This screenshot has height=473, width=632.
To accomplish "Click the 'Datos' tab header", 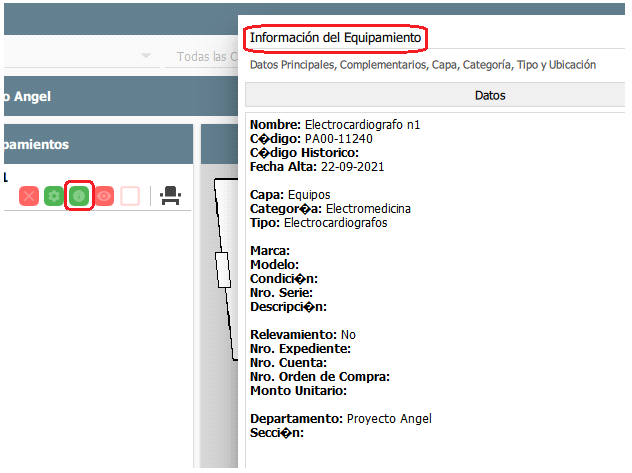I will pyautogui.click(x=489, y=96).
